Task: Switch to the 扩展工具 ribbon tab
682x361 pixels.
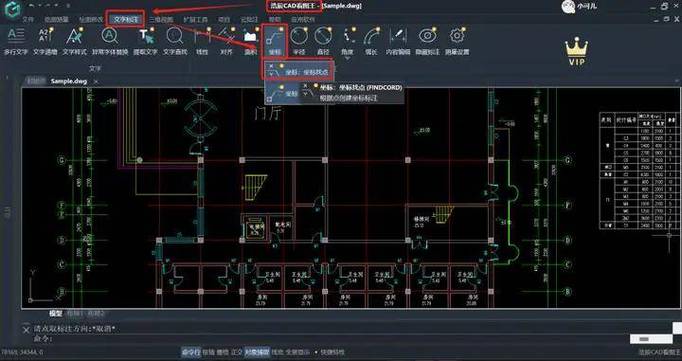Action: [195, 20]
